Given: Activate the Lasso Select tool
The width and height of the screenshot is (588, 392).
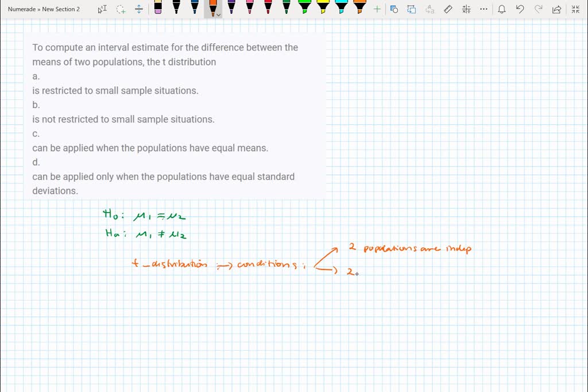Looking at the screenshot, I should pos(121,9).
